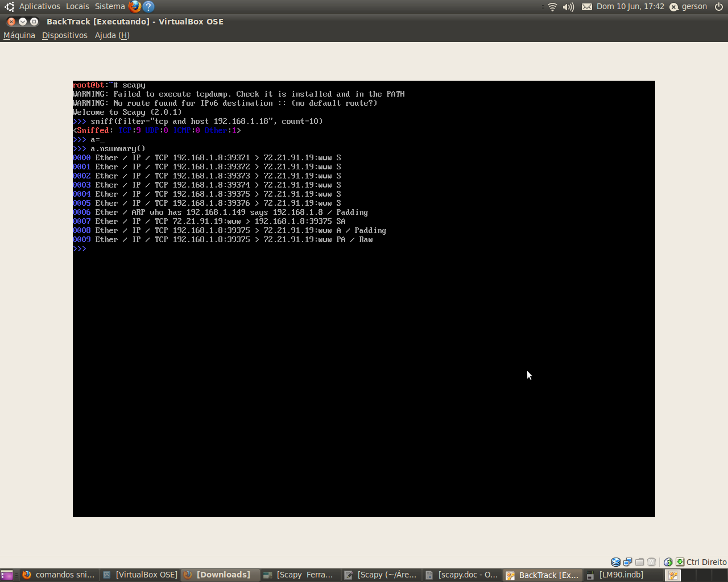Switch to '[scapy.doc - O...' document window

point(462,575)
